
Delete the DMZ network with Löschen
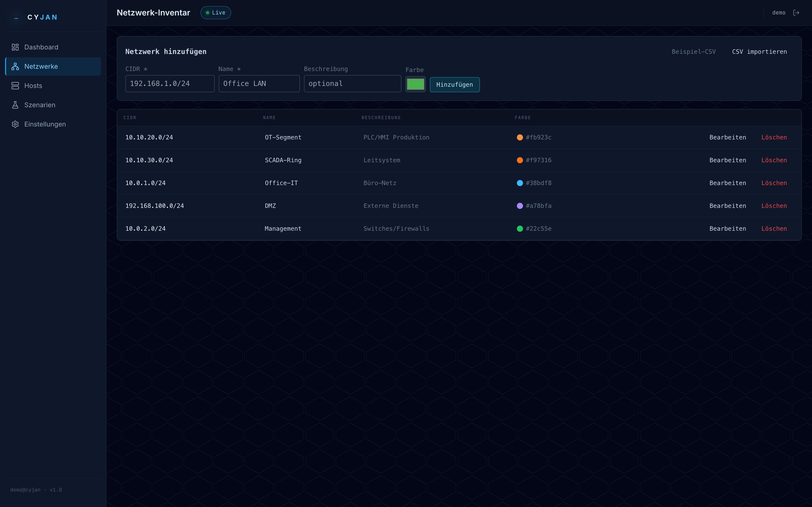coord(774,206)
